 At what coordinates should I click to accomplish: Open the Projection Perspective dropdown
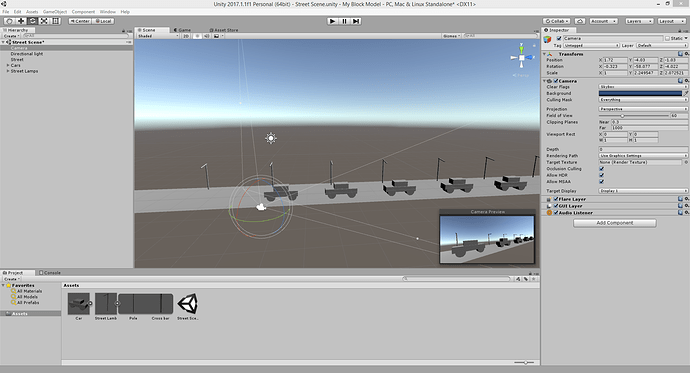click(x=643, y=109)
